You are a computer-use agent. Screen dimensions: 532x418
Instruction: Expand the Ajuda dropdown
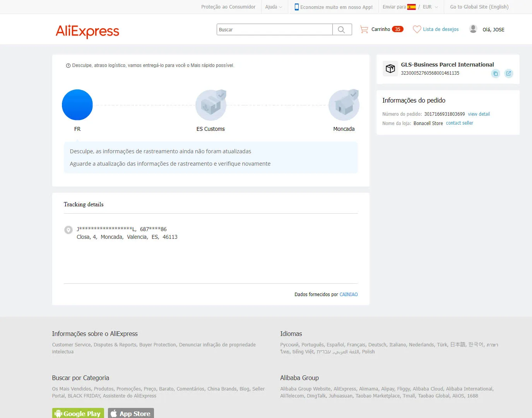[x=274, y=7]
